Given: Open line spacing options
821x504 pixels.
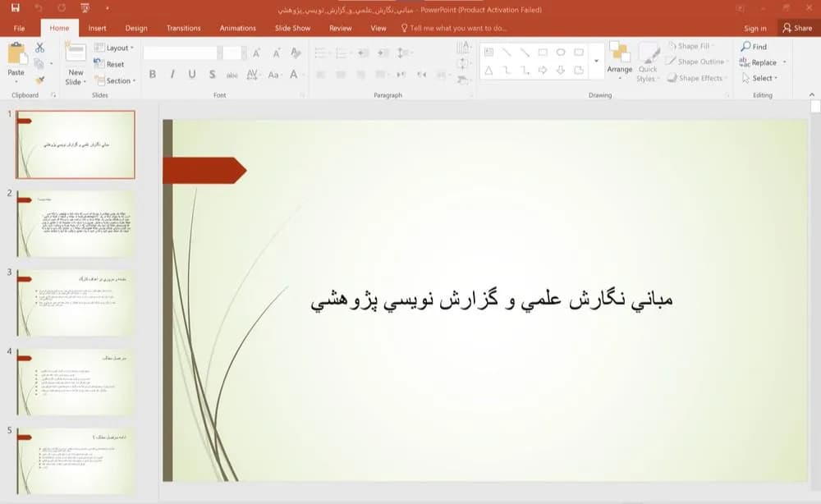Looking at the screenshot, I should coord(404,53).
